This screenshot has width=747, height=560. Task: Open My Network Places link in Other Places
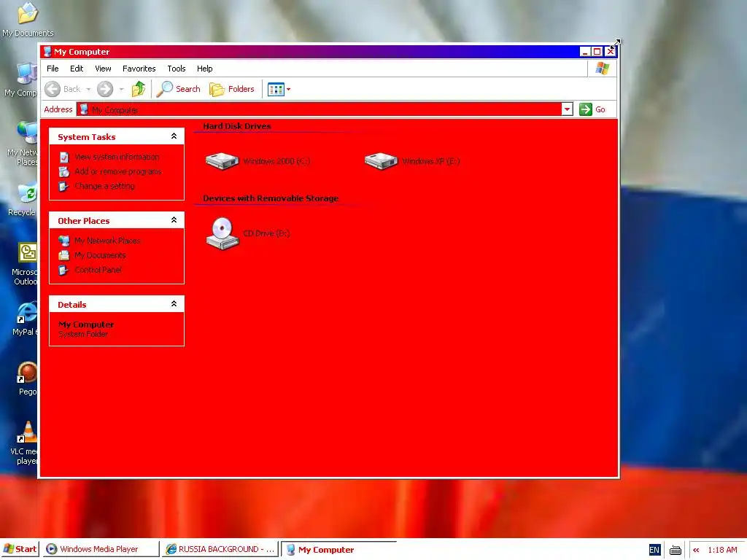click(107, 241)
